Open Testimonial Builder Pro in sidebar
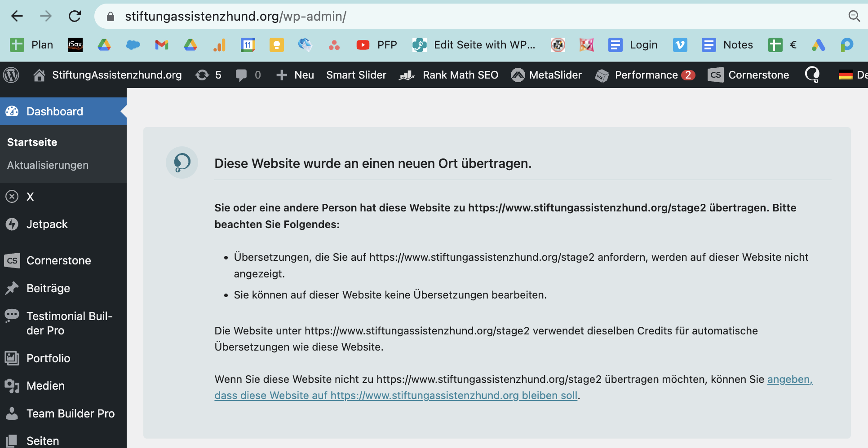This screenshot has height=448, width=868. (x=63, y=323)
